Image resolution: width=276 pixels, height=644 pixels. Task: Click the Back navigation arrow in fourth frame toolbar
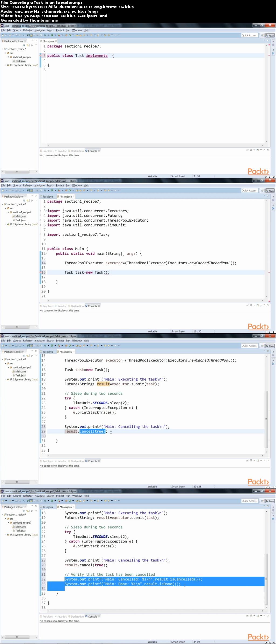coord(108,501)
